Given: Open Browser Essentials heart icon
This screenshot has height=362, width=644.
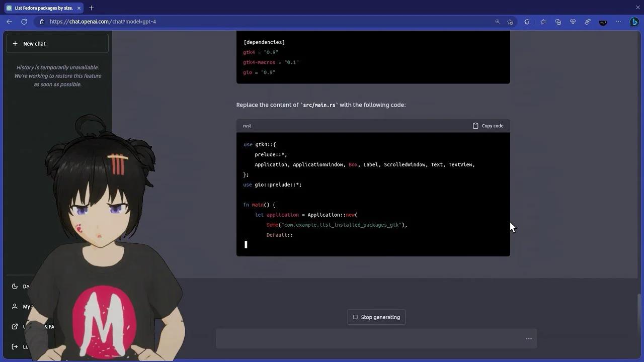Looking at the screenshot, I should coord(573,22).
